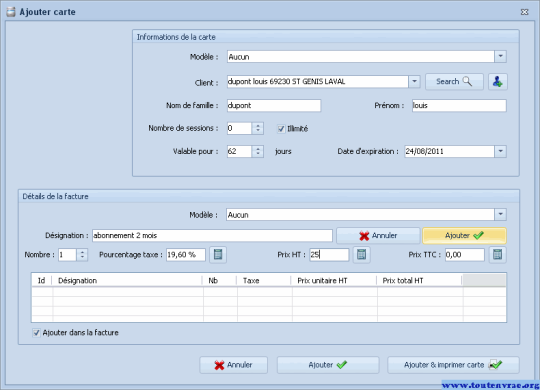Click the Prix unitaire HT column header
The image size is (540, 390).
[333, 281]
